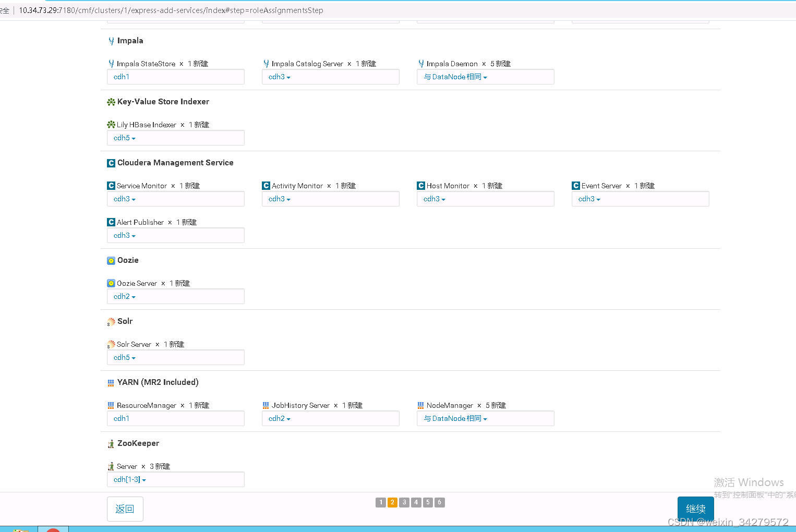Click the ZooKeeper Server role icon
The height and width of the screenshot is (532, 796).
(111, 466)
